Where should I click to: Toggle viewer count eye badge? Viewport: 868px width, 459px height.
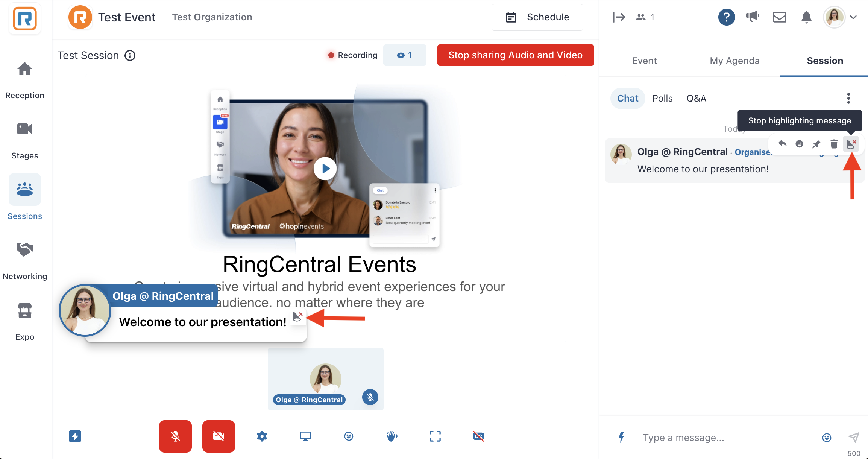(x=405, y=55)
